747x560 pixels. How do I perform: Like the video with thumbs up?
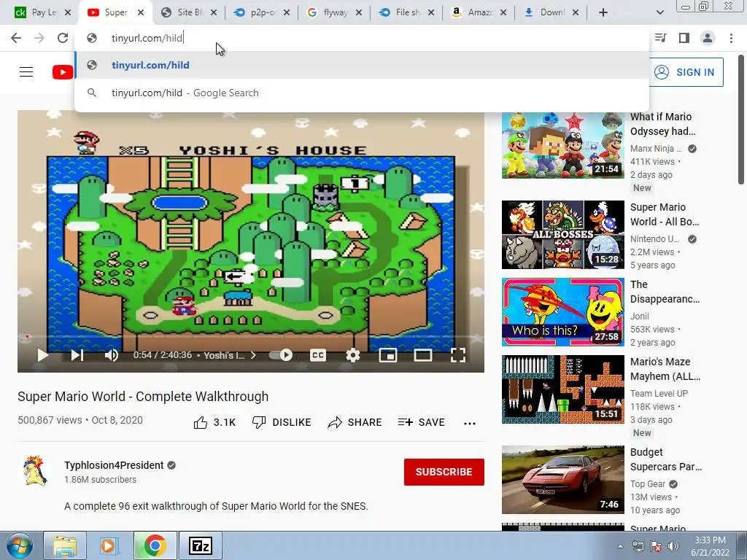(x=214, y=422)
